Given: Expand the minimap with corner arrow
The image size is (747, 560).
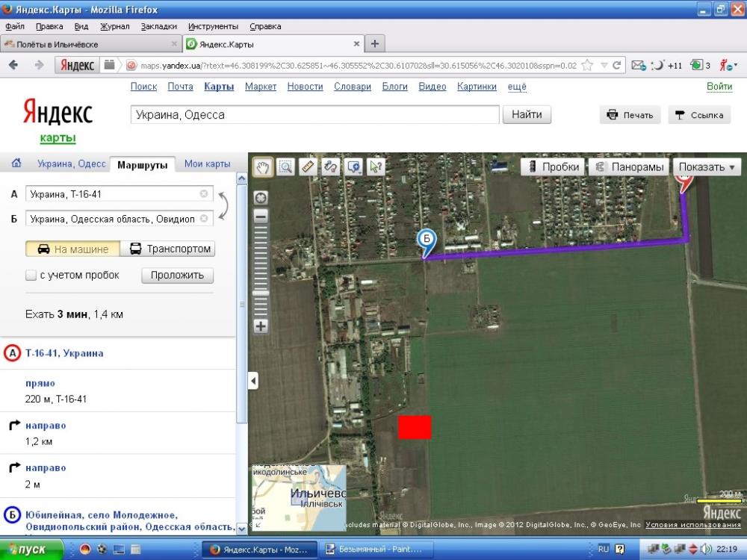Looking at the screenshot, I should tap(258, 525).
